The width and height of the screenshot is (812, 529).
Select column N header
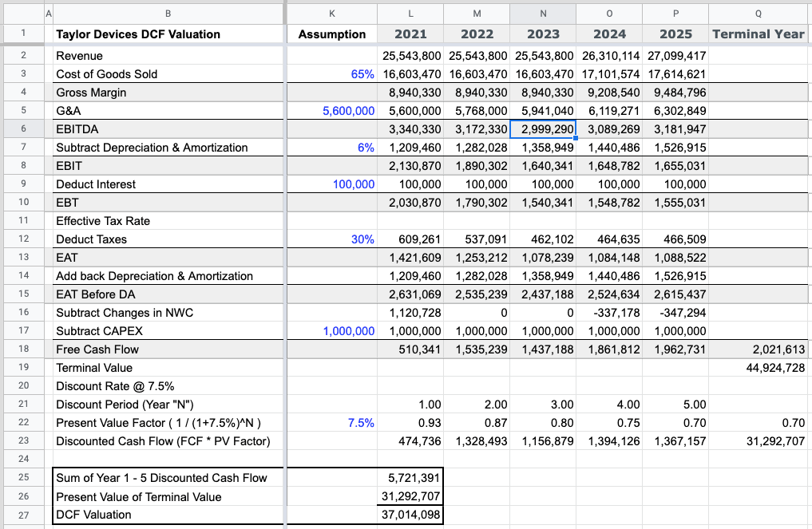tap(543, 14)
